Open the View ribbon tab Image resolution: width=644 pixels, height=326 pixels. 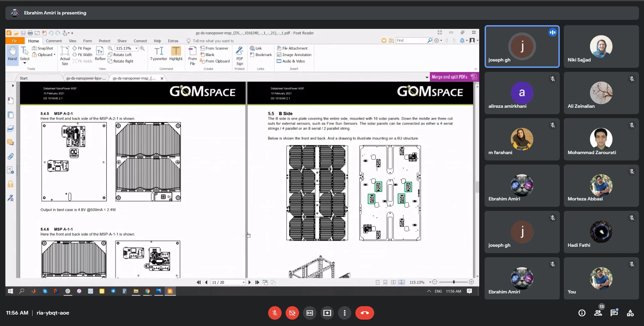click(72, 41)
